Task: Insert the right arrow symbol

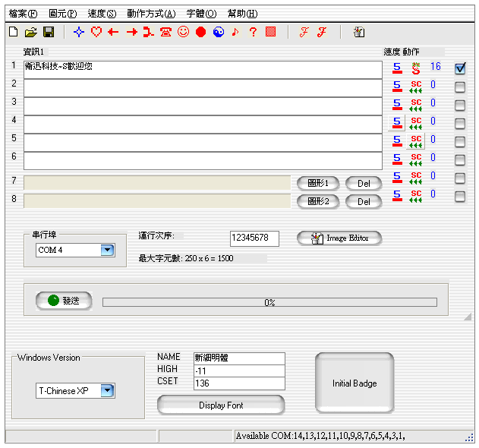Action: click(x=131, y=32)
